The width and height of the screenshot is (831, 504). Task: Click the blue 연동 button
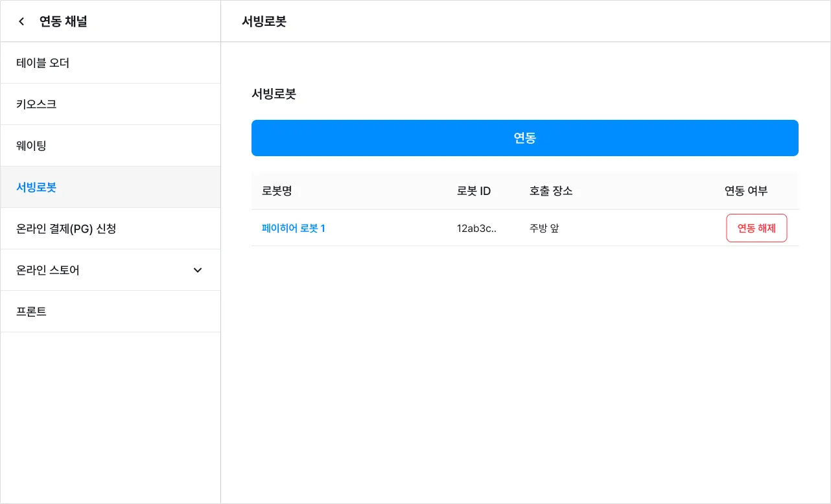[525, 138]
